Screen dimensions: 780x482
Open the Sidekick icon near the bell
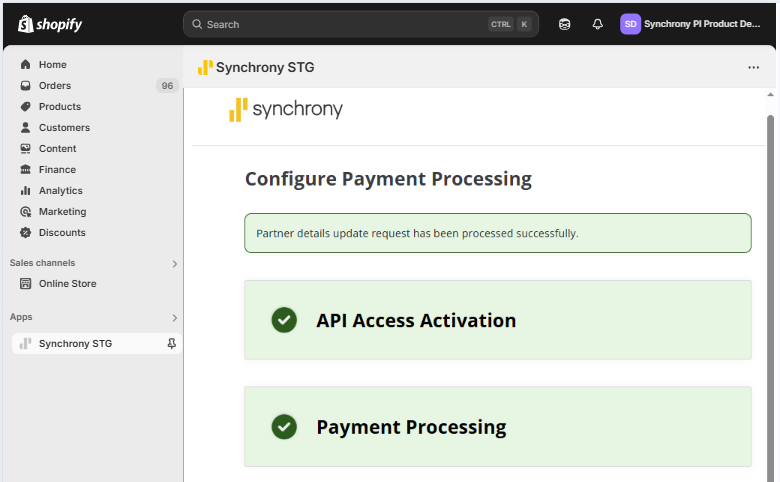(x=565, y=24)
